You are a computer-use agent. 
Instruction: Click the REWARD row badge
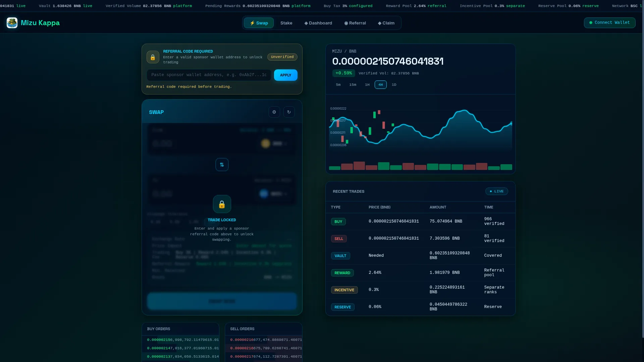click(342, 273)
